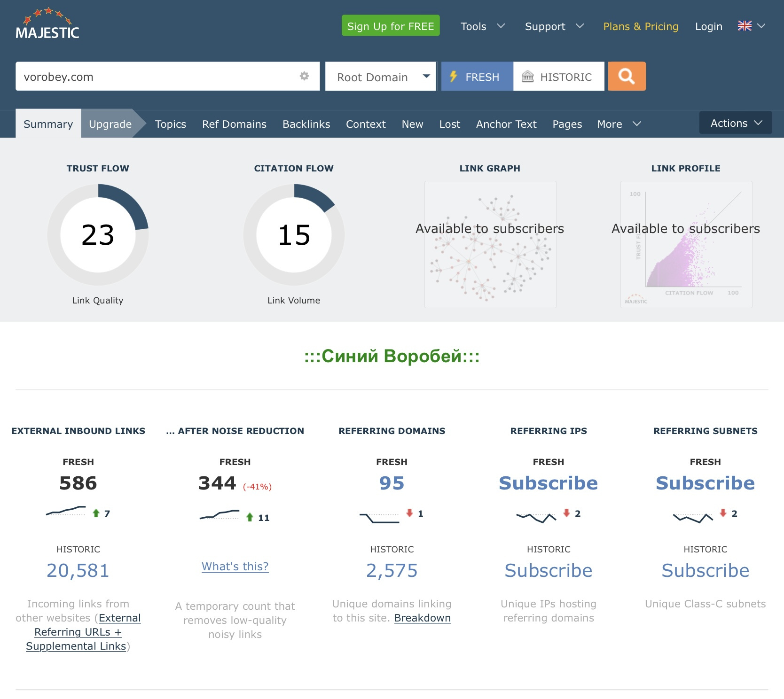
Task: Open search settings gear icon
Action: [x=304, y=76]
